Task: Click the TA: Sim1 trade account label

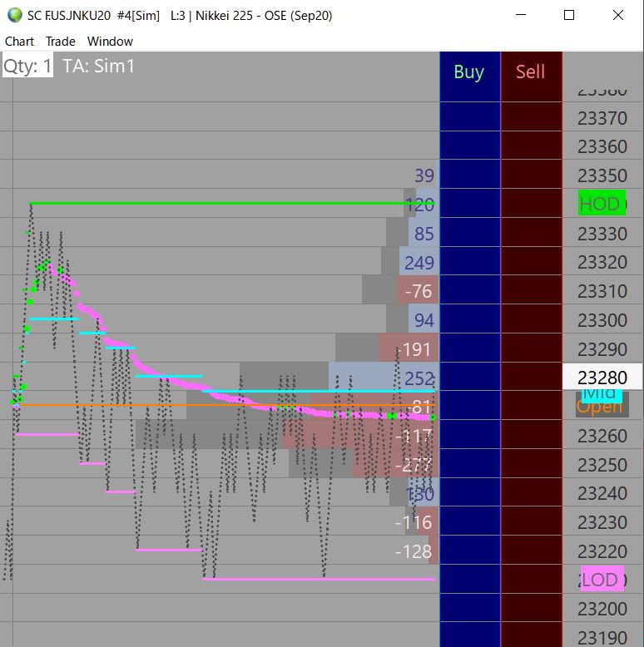Action: tap(99, 66)
